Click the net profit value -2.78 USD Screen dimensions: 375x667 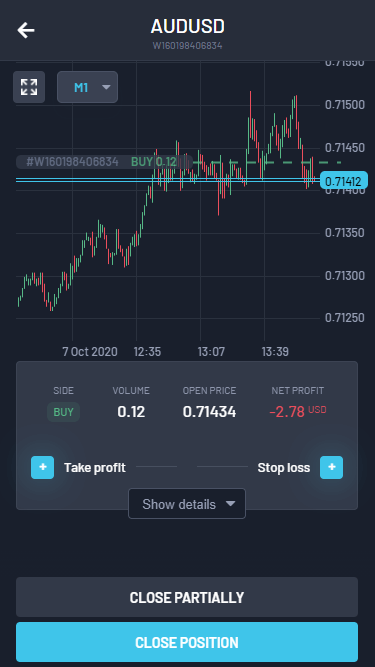(x=298, y=412)
